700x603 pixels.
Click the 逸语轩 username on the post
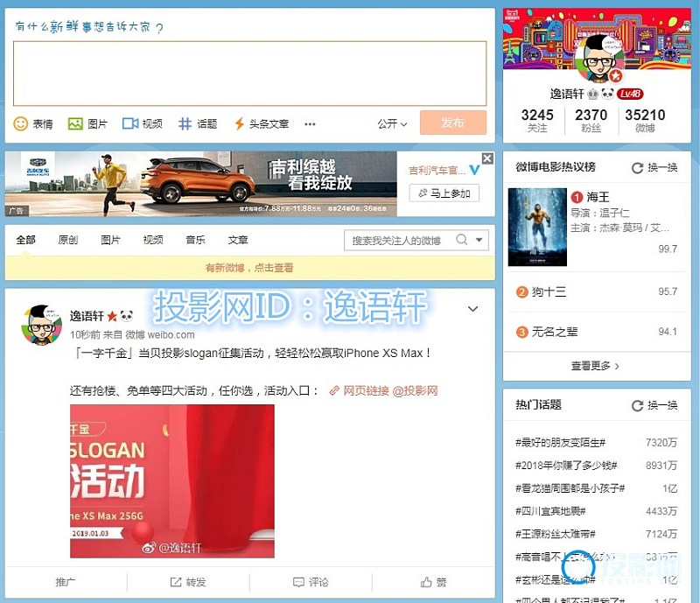tap(87, 316)
